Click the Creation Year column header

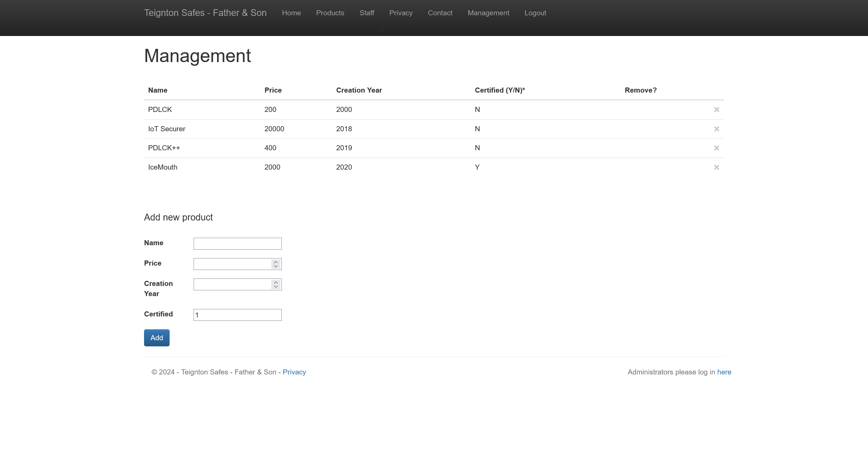[x=359, y=90]
